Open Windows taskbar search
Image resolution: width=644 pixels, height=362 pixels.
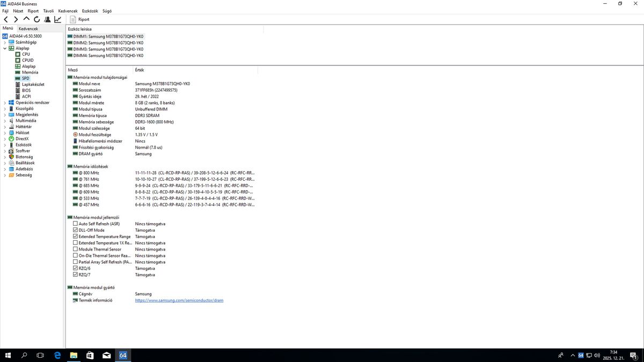(x=24, y=355)
